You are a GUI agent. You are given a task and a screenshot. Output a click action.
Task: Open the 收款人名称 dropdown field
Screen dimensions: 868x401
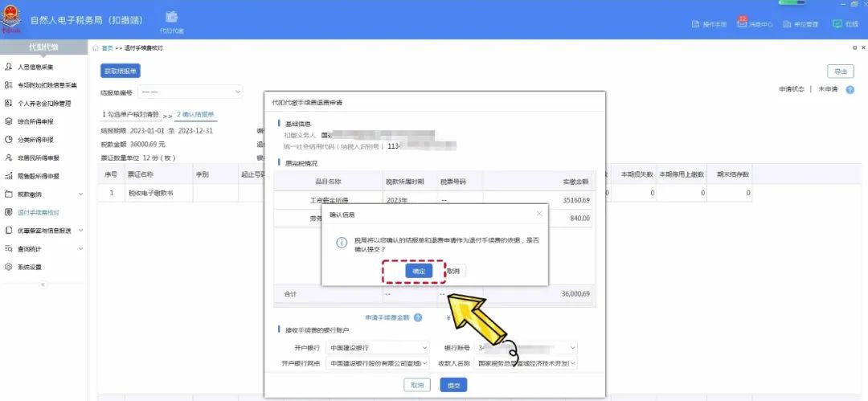(x=529, y=363)
